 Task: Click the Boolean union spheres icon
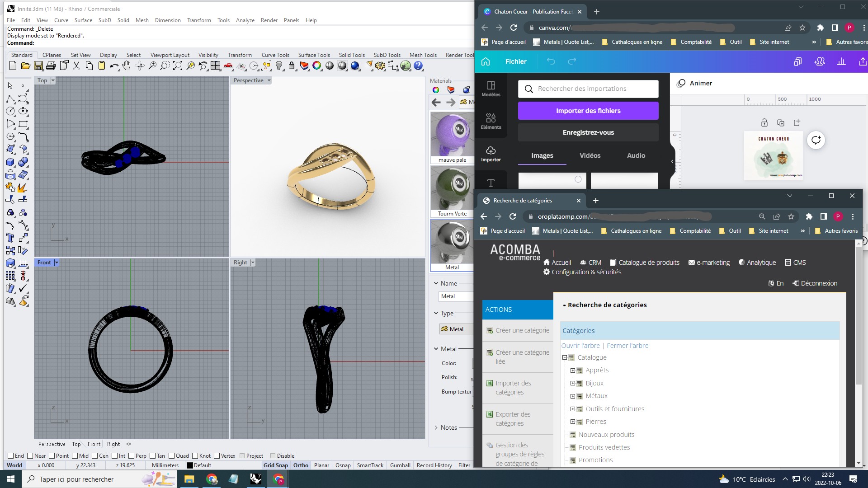[23, 162]
